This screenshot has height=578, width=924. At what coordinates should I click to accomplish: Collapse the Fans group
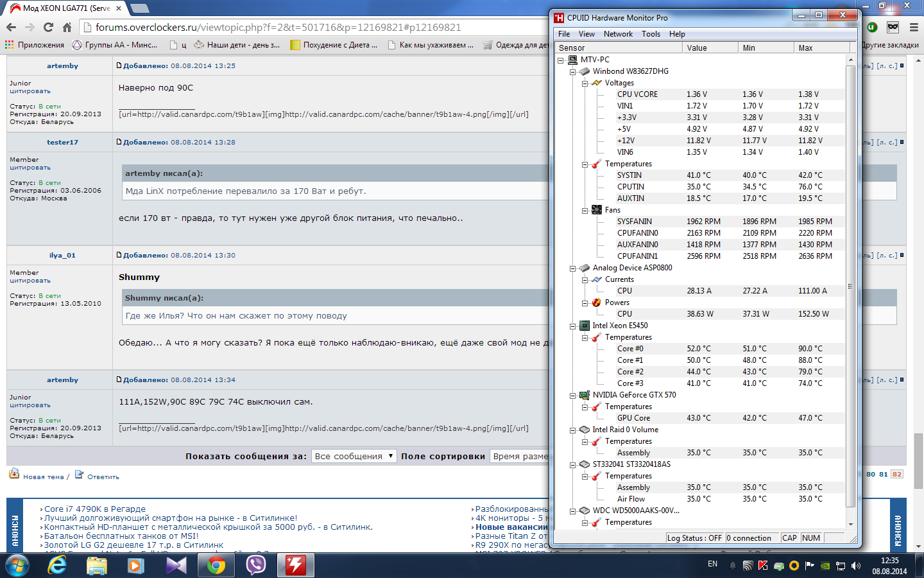(x=585, y=211)
